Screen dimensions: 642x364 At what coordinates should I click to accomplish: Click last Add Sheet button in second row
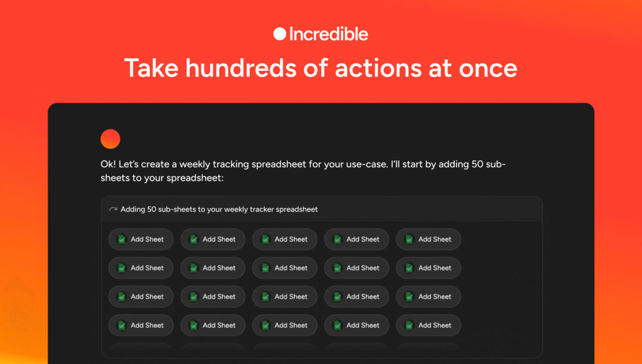click(x=429, y=268)
